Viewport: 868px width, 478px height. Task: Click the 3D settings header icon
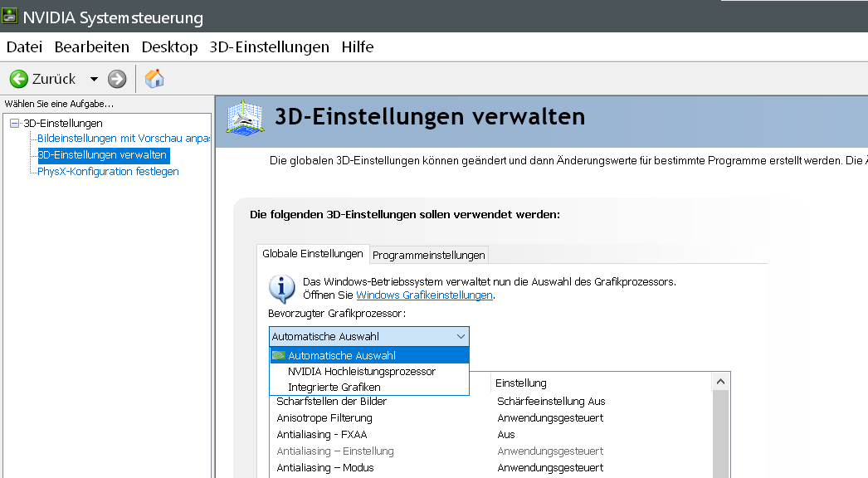tap(245, 117)
